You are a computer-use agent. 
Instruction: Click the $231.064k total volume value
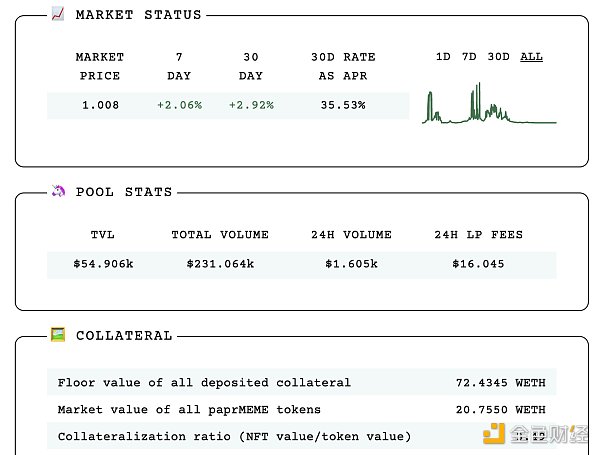coord(220,265)
